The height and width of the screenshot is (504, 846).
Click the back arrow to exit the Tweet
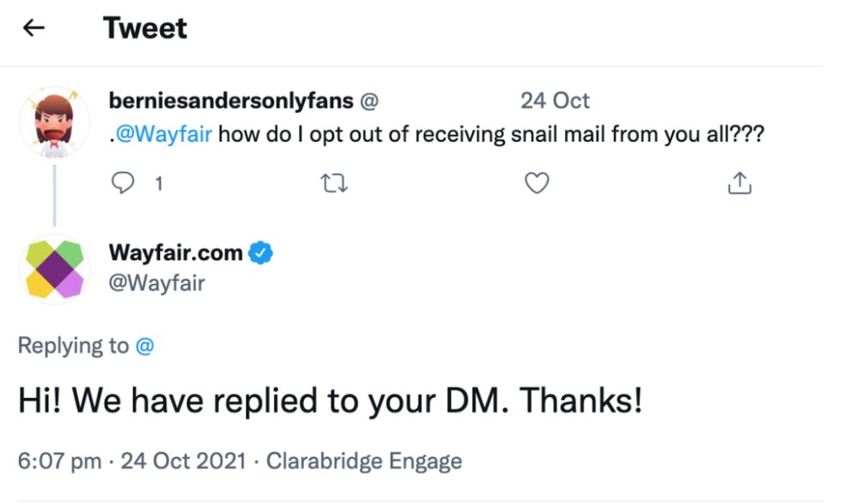point(33,27)
